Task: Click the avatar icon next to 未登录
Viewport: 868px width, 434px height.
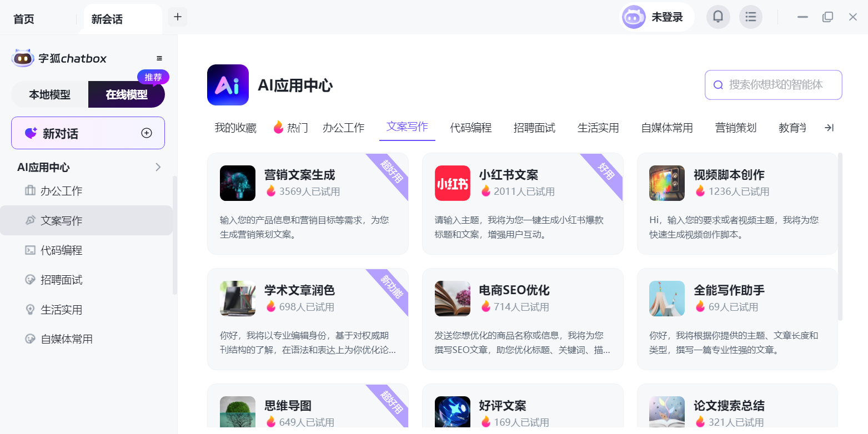Action: 634,17
